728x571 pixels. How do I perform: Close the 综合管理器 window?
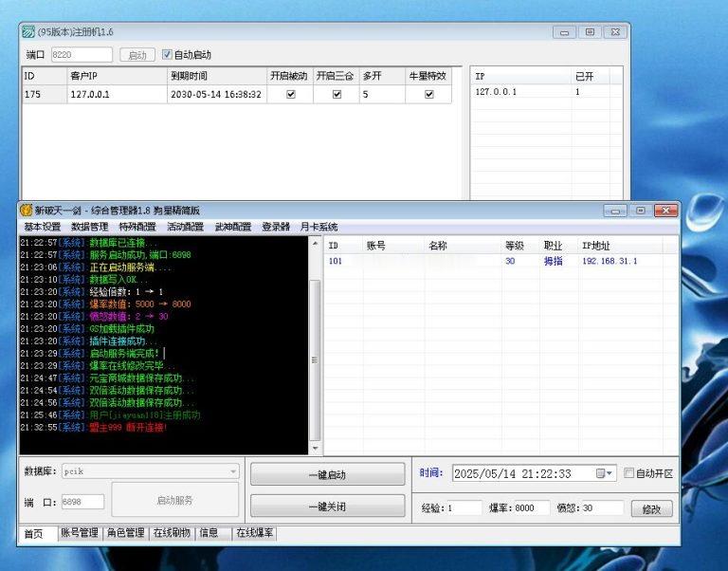667,211
